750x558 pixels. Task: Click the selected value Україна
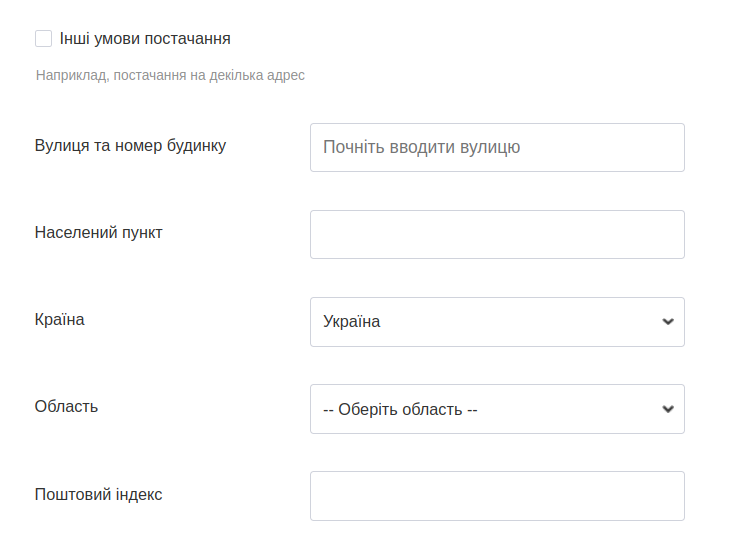point(352,322)
